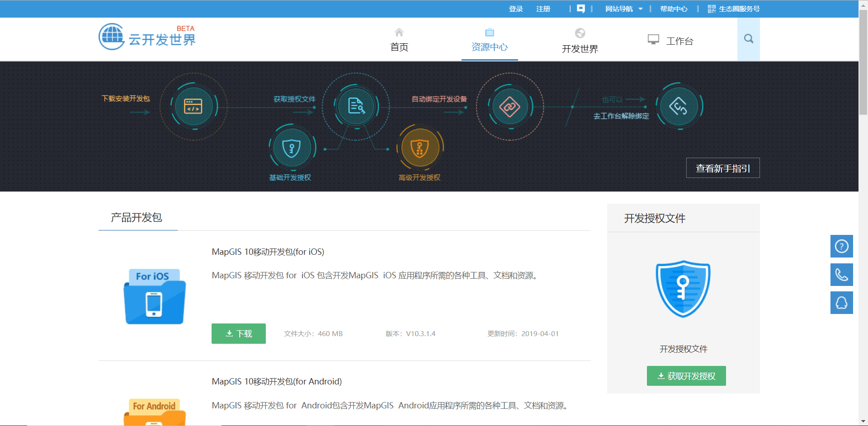The height and width of the screenshot is (426, 868).
Task: Click the orange shield icon 高级开发授权
Action: 420,148
